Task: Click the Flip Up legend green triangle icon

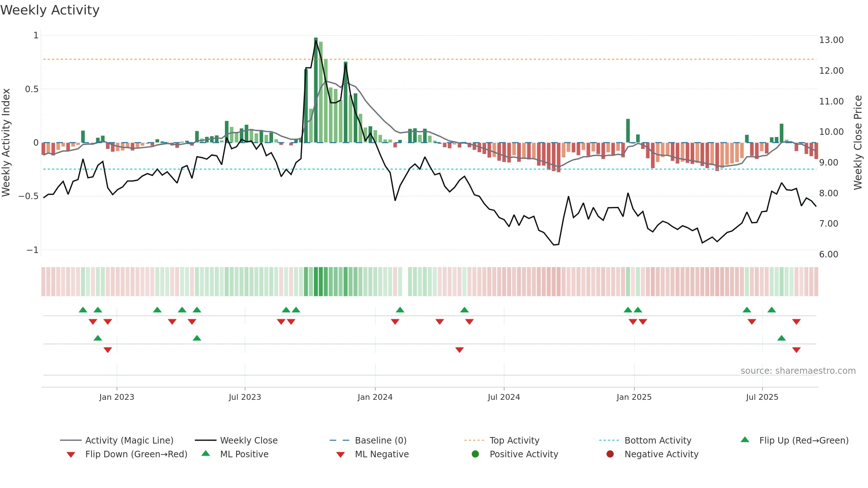Action: click(x=745, y=440)
